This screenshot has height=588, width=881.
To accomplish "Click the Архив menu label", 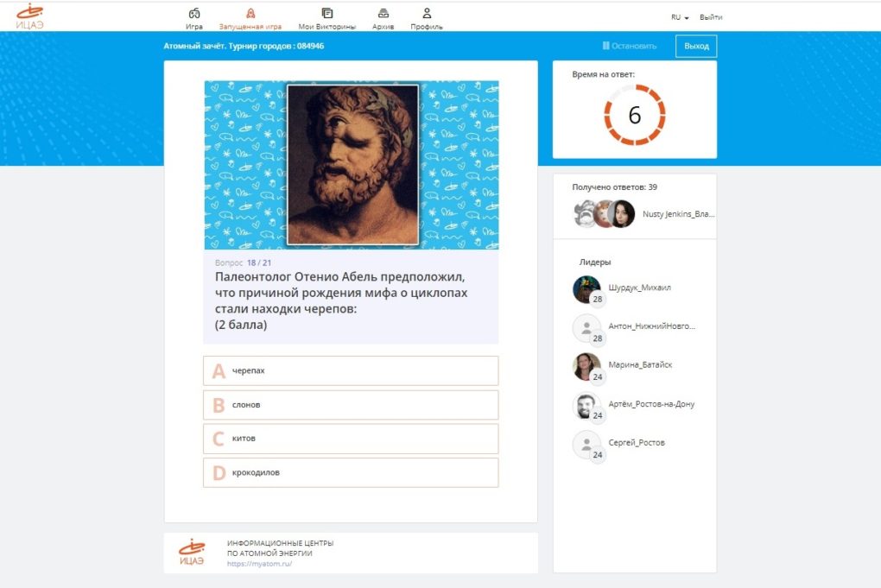I will pyautogui.click(x=383, y=27).
